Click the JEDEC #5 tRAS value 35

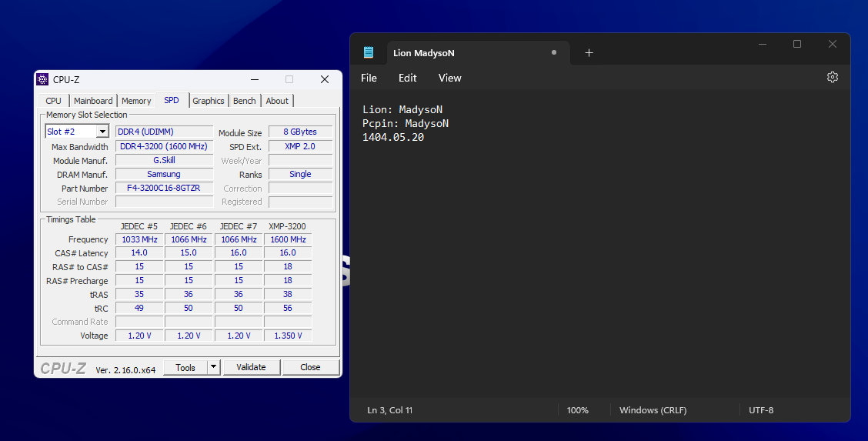point(139,294)
